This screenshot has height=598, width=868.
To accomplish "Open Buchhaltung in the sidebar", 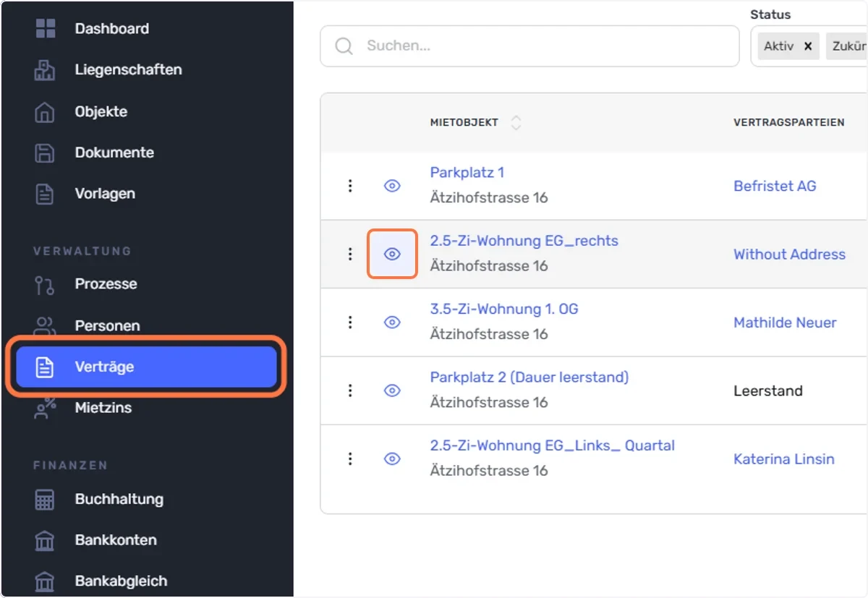I will pyautogui.click(x=119, y=499).
